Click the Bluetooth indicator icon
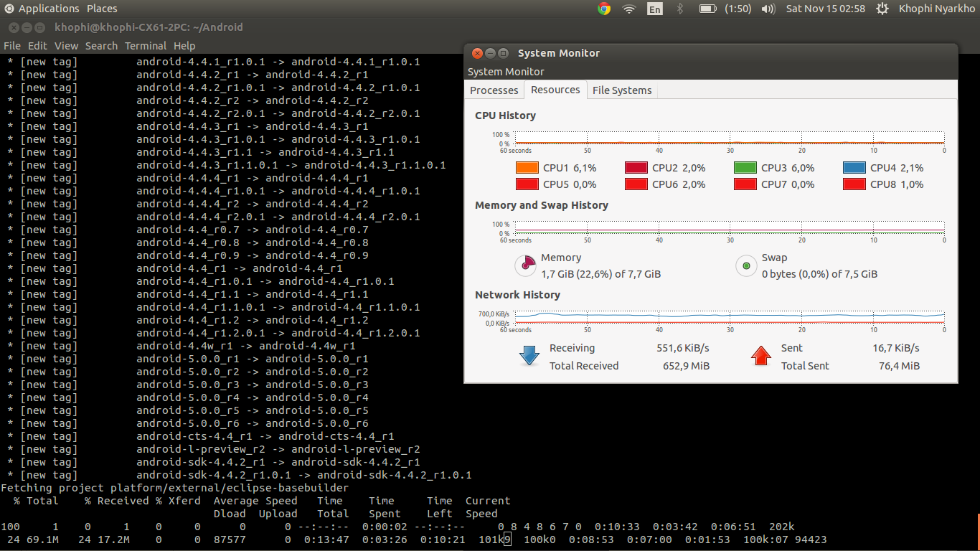This screenshot has height=551, width=980. tap(680, 9)
